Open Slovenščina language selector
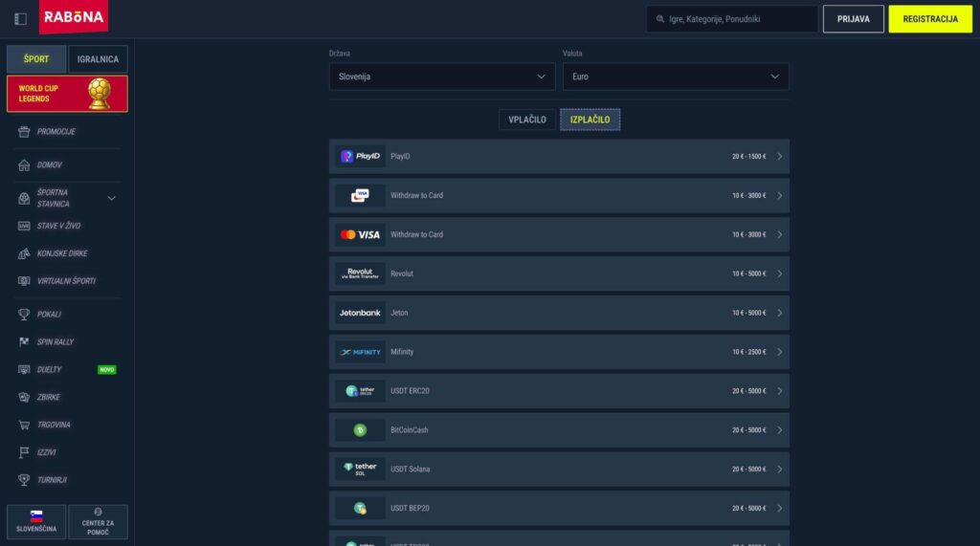The image size is (980, 546). (x=36, y=522)
